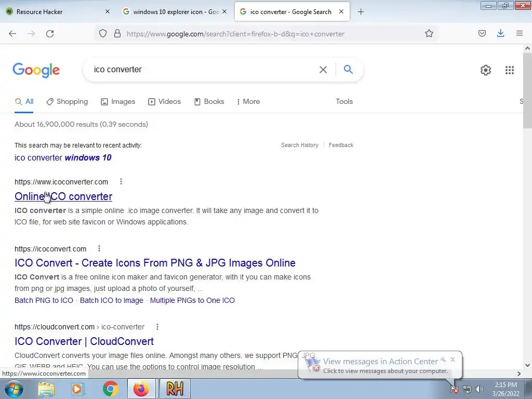Launch Windows Explorer from taskbar

pyautogui.click(x=46, y=389)
